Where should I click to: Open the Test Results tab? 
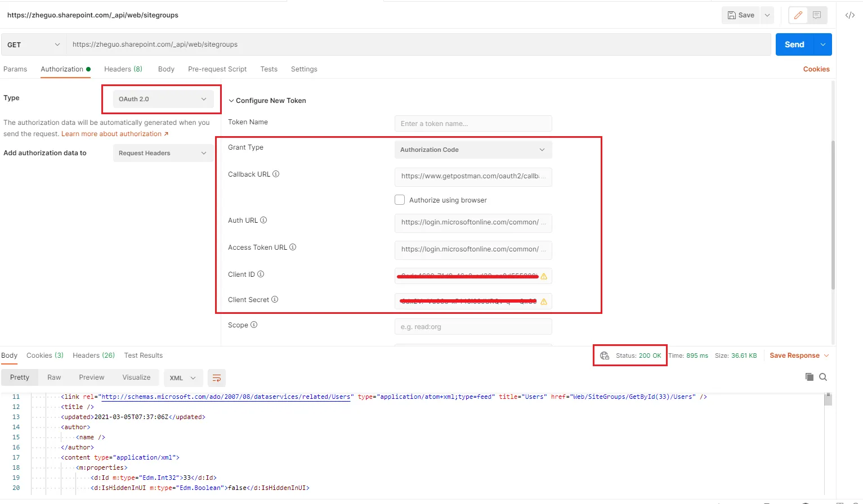click(144, 355)
